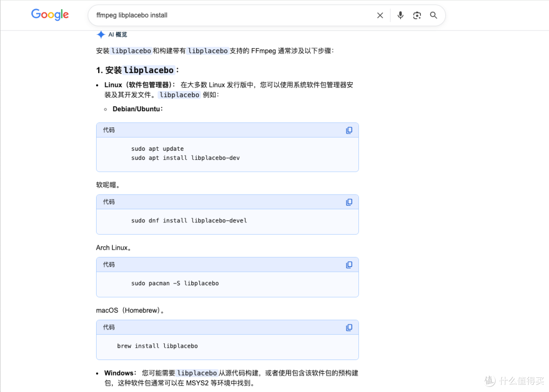Click the 'sudo apt update' code line

157,149
